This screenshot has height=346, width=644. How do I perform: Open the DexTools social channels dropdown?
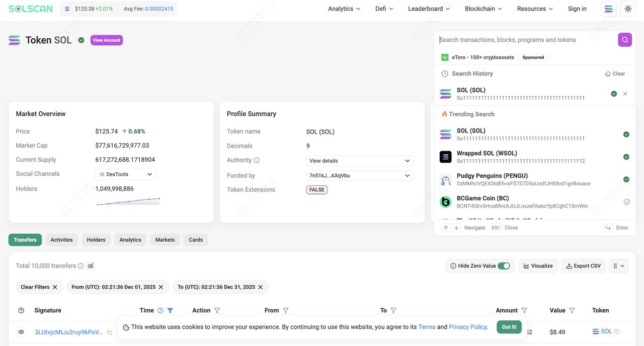126,174
